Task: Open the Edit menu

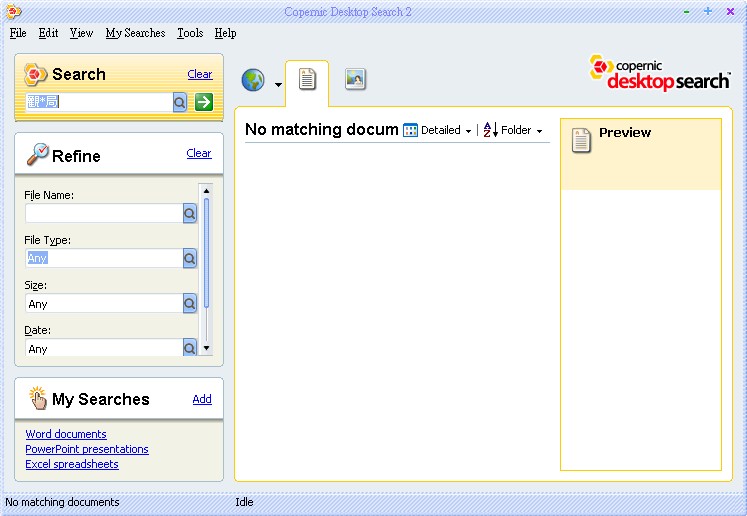Action: click(x=48, y=33)
